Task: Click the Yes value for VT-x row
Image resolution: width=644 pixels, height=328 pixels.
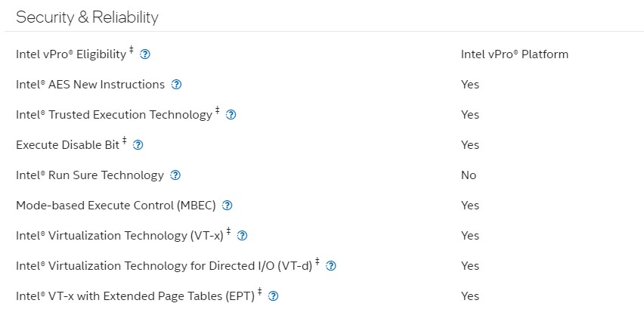Action: tap(470, 236)
